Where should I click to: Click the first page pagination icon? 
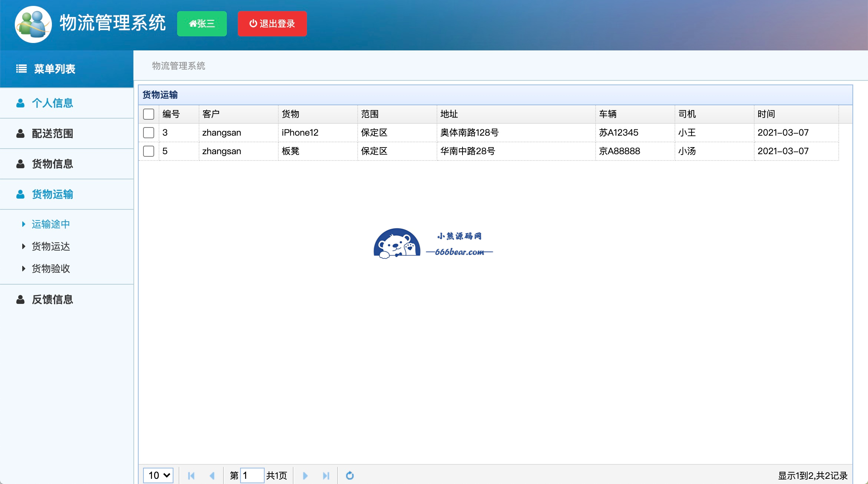click(191, 475)
